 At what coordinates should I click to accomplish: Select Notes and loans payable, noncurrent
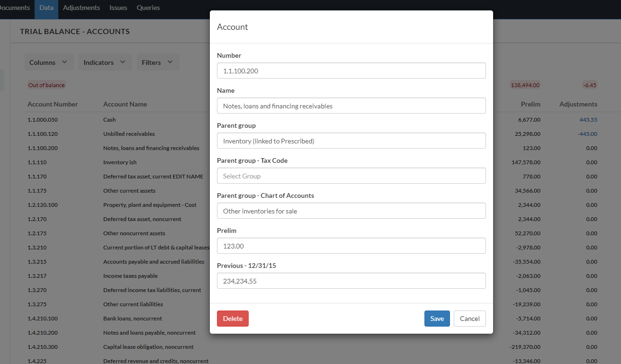[x=150, y=333]
